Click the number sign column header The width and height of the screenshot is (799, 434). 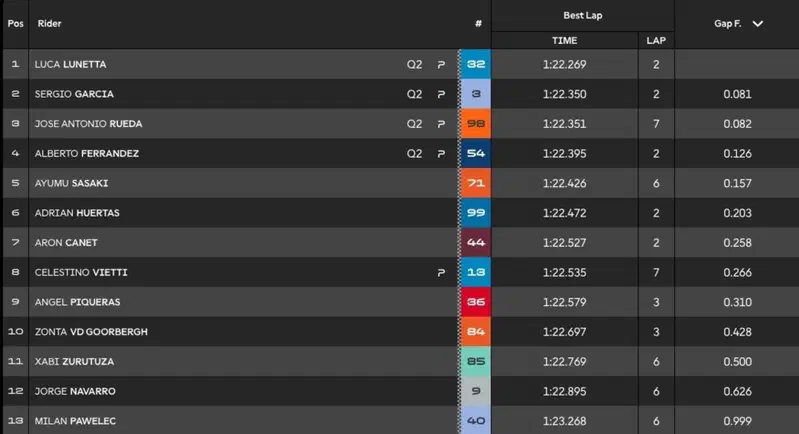pyautogui.click(x=478, y=24)
